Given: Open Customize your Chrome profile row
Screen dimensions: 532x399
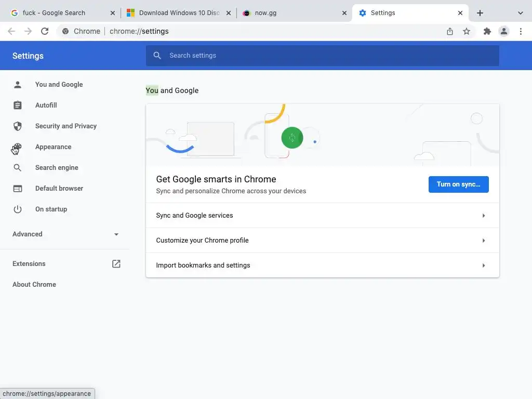Looking at the screenshot, I should tap(322, 240).
